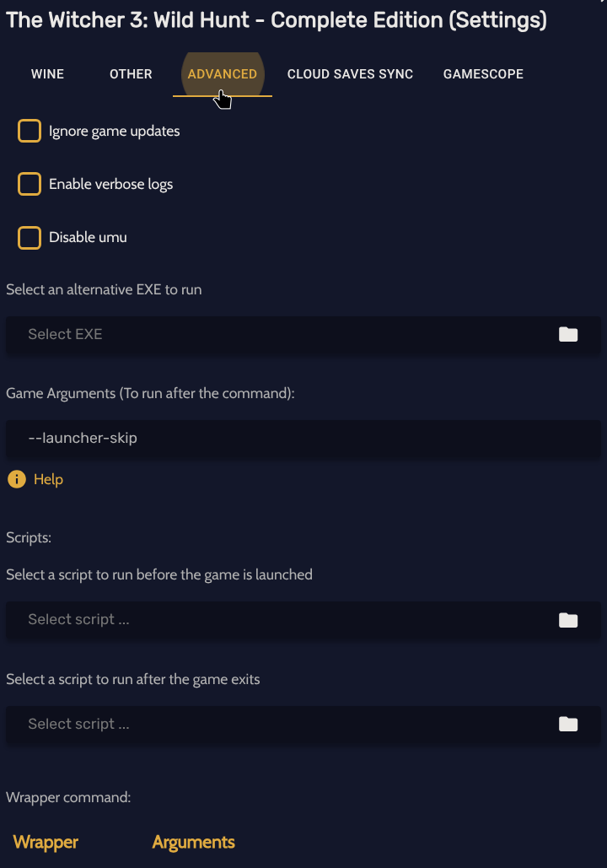The height and width of the screenshot is (868, 607).
Task: Click folder icon for post-exit script
Action: [568, 725]
